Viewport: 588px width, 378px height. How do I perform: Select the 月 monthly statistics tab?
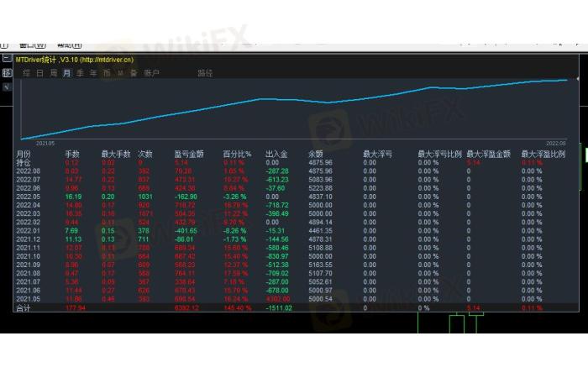pos(66,73)
